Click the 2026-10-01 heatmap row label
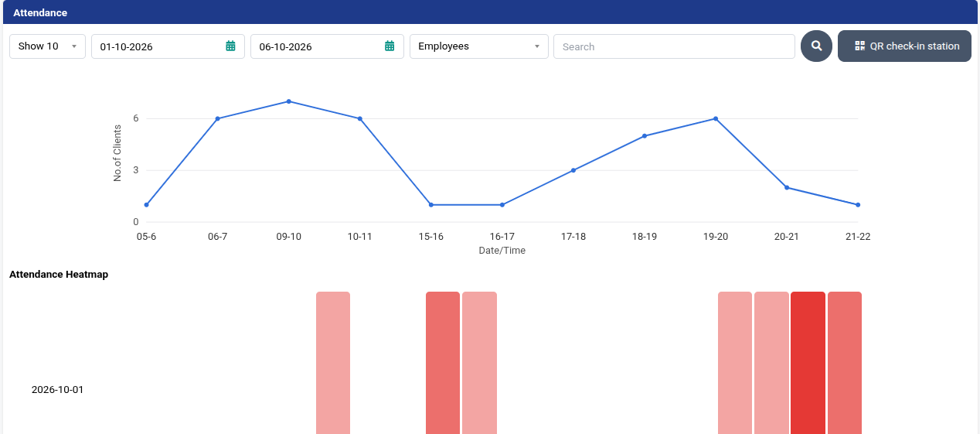The width and height of the screenshot is (980, 434). [58, 390]
